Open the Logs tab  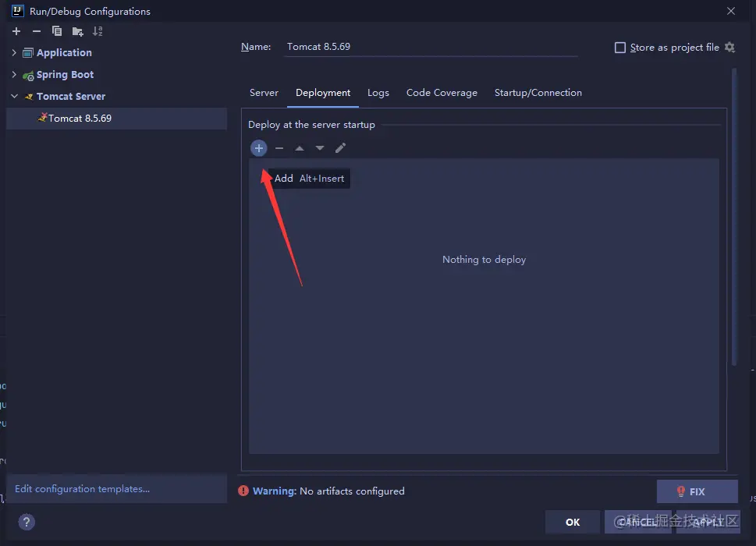coord(378,93)
